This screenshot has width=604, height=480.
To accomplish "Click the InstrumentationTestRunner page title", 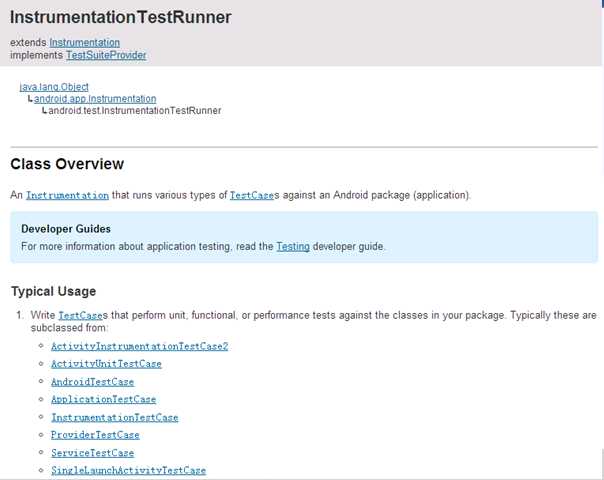I will pyautogui.click(x=121, y=17).
